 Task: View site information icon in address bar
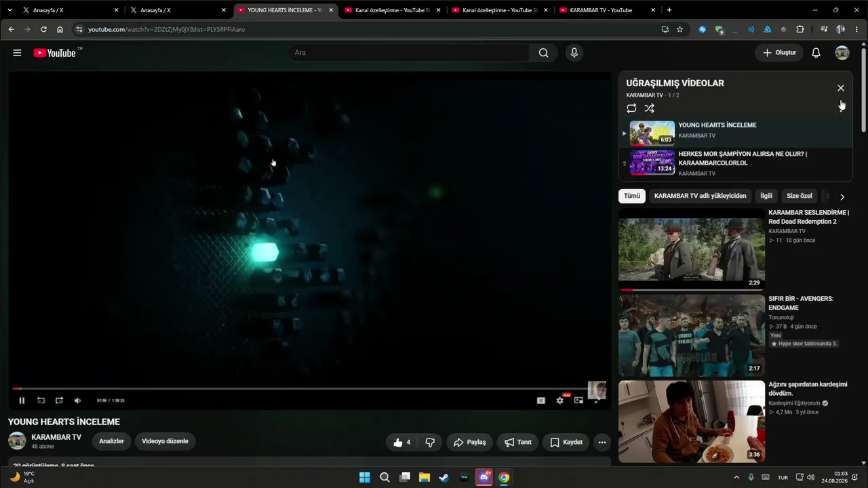[79, 30]
